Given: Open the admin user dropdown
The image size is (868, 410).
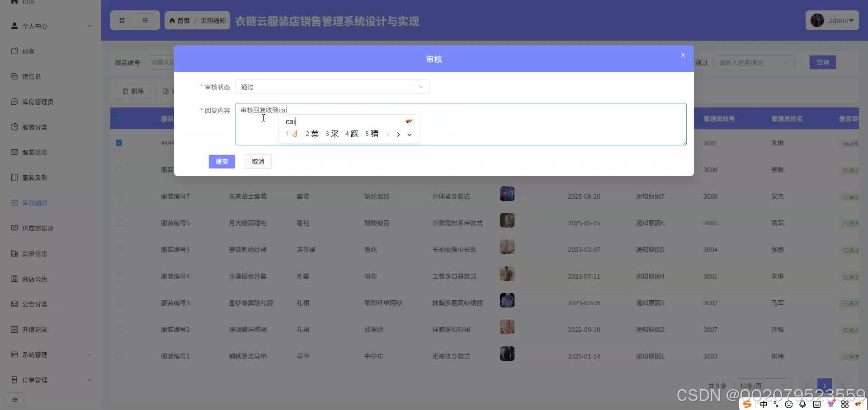Looking at the screenshot, I should (832, 20).
